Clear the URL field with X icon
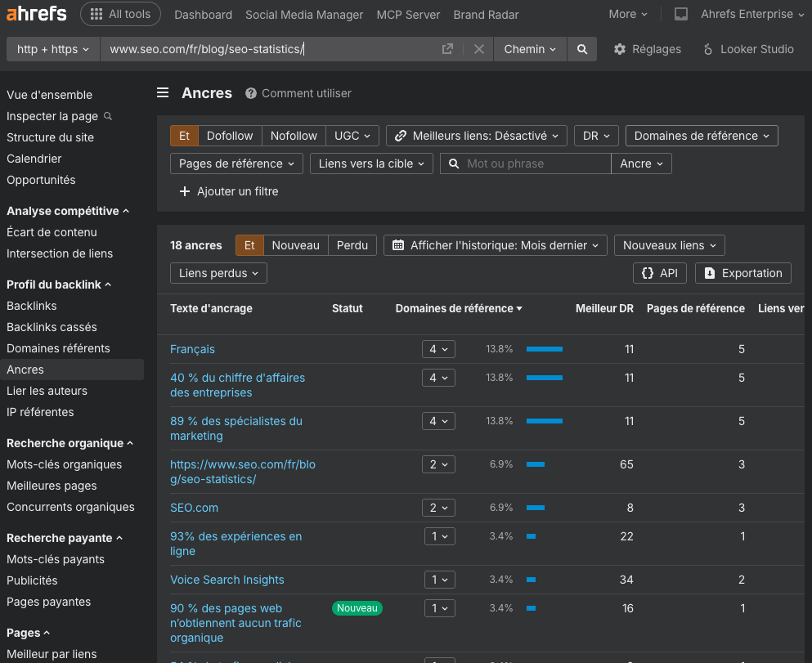 point(479,49)
